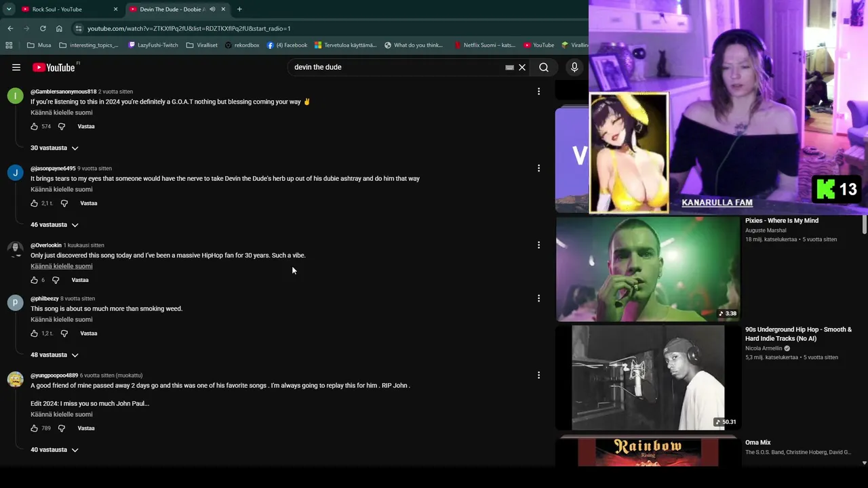
Task: Dislike the Gamblersanonymous818 comment
Action: click(x=62, y=126)
